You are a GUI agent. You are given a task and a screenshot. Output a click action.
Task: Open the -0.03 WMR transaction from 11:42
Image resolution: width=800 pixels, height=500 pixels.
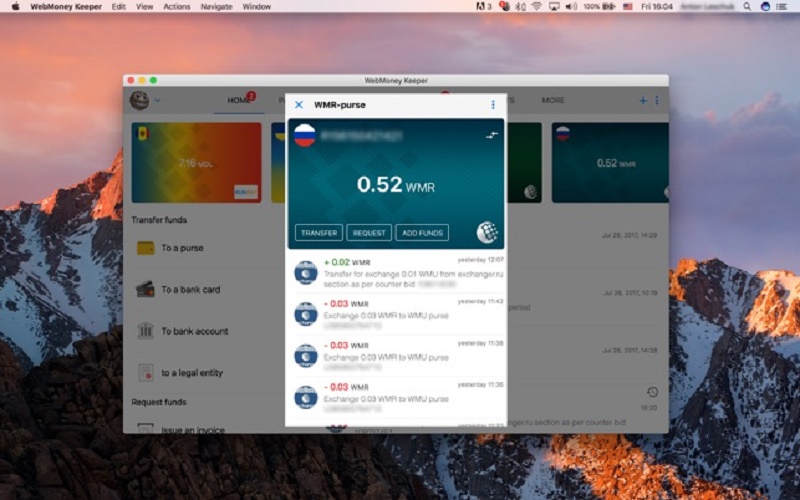click(396, 314)
